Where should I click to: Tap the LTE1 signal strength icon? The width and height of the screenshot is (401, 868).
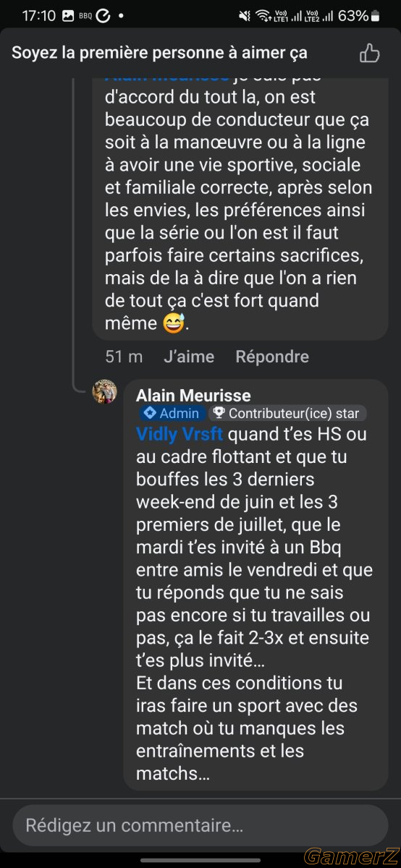[x=288, y=15]
